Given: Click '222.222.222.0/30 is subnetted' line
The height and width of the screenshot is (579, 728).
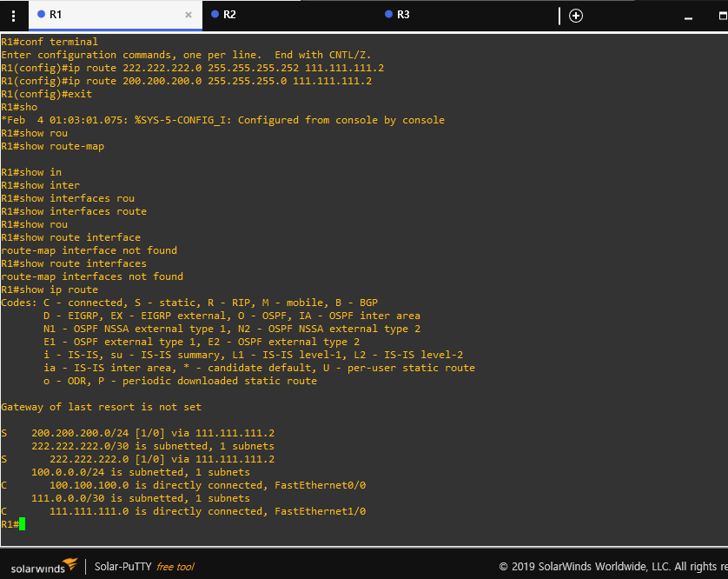Looking at the screenshot, I should (153, 446).
